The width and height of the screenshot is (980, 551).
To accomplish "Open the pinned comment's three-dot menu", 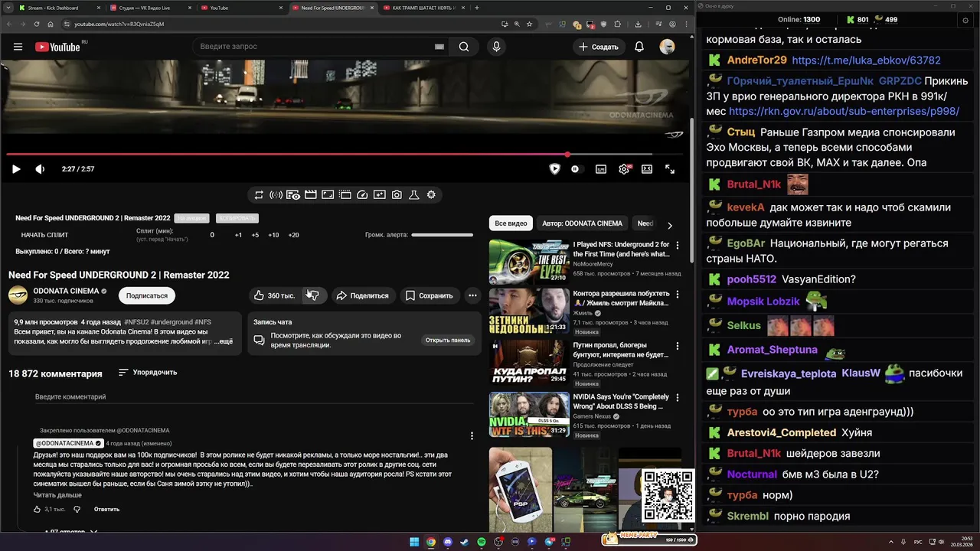I will pyautogui.click(x=472, y=436).
